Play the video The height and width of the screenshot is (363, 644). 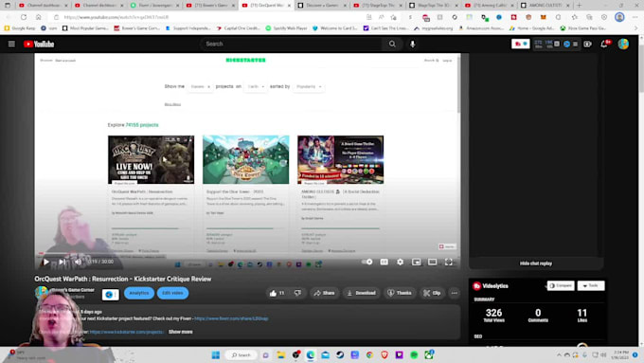pyautogui.click(x=46, y=262)
